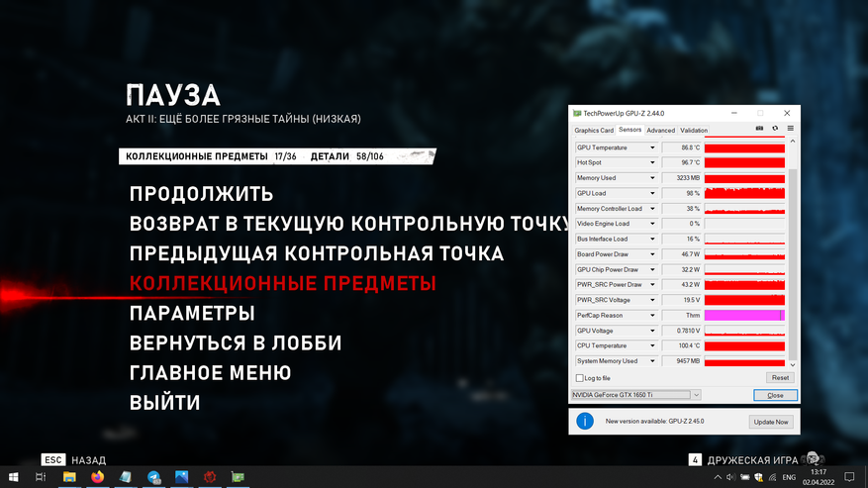Enable the Log to file checkbox
The image size is (868, 488).
pyautogui.click(x=580, y=378)
